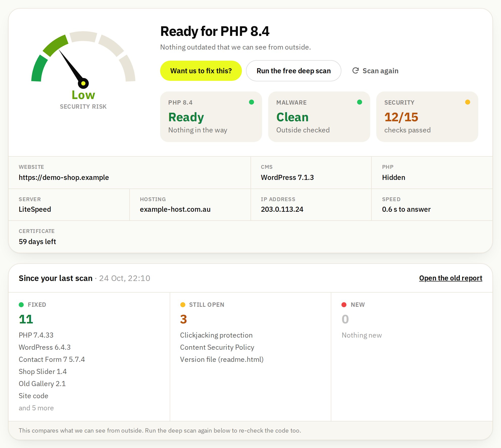Click the yellow Still Open status dot
Viewport: 501px width, 448px height.
coord(183,305)
